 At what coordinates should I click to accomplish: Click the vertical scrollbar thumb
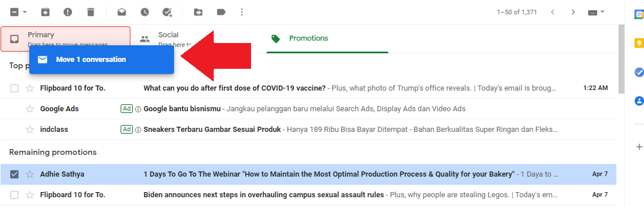[x=622, y=60]
